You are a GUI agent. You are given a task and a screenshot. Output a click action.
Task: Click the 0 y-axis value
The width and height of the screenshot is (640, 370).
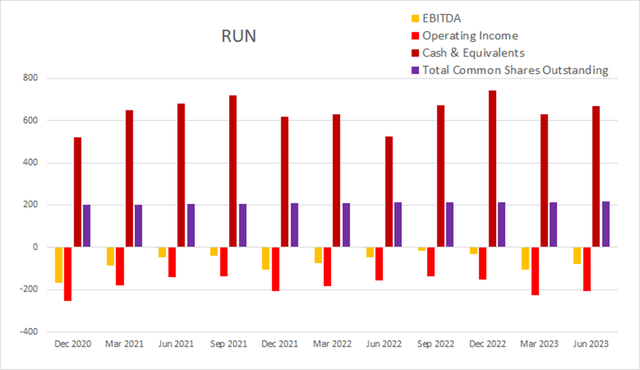click(x=35, y=247)
